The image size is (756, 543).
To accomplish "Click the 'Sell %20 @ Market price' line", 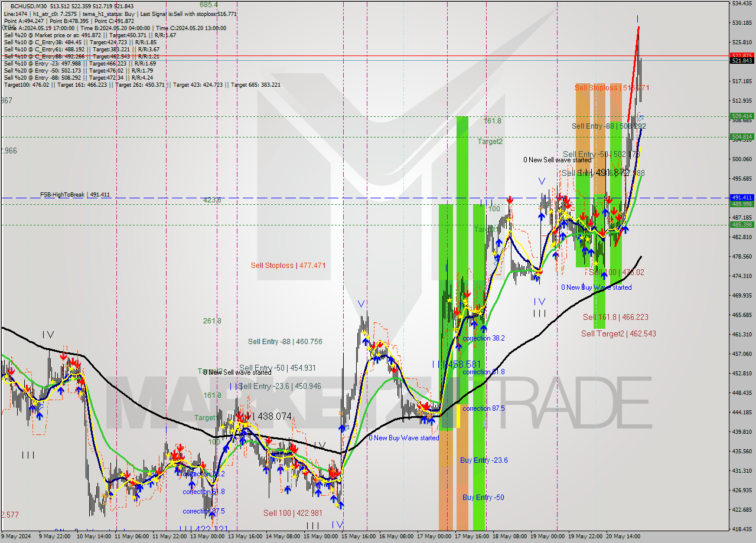I will [90, 35].
